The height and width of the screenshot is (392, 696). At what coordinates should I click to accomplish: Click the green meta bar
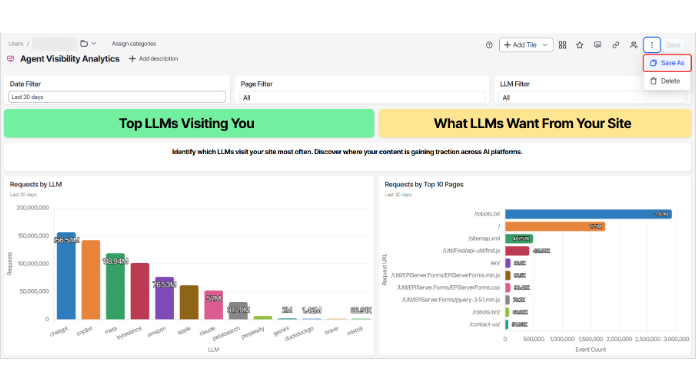point(115,286)
